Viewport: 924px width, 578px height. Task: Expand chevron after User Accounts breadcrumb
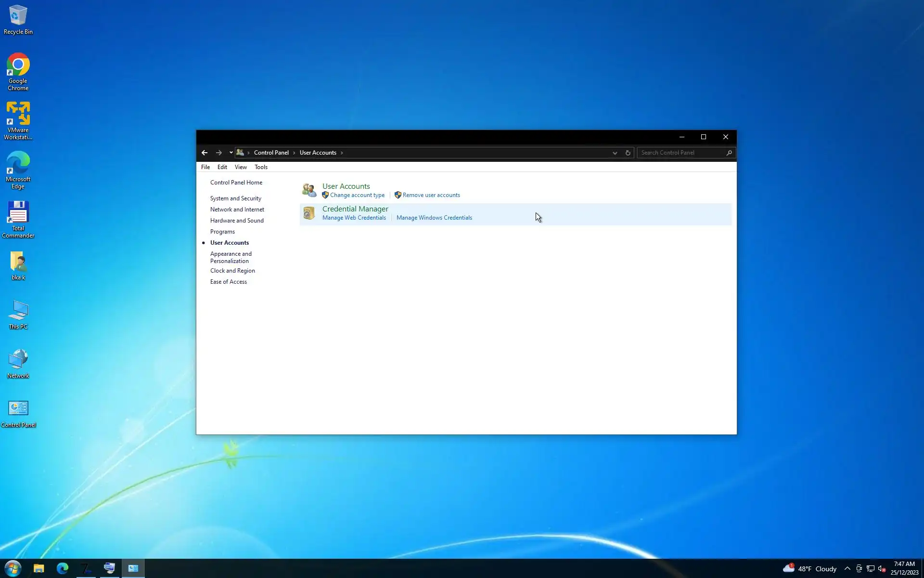[x=342, y=153]
